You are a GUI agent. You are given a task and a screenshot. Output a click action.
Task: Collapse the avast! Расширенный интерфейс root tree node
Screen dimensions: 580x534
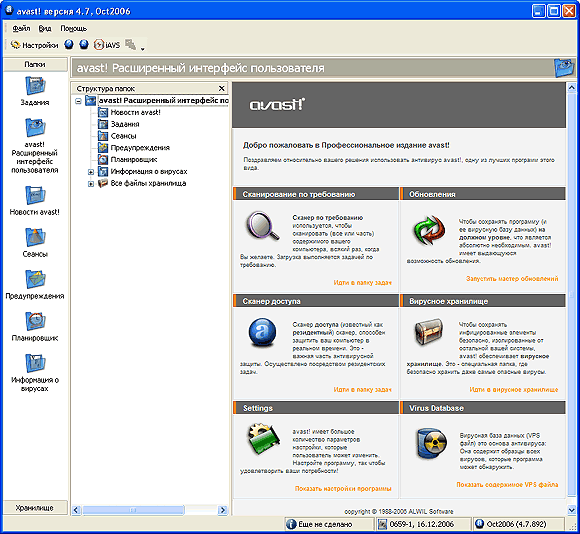pyautogui.click(x=78, y=101)
